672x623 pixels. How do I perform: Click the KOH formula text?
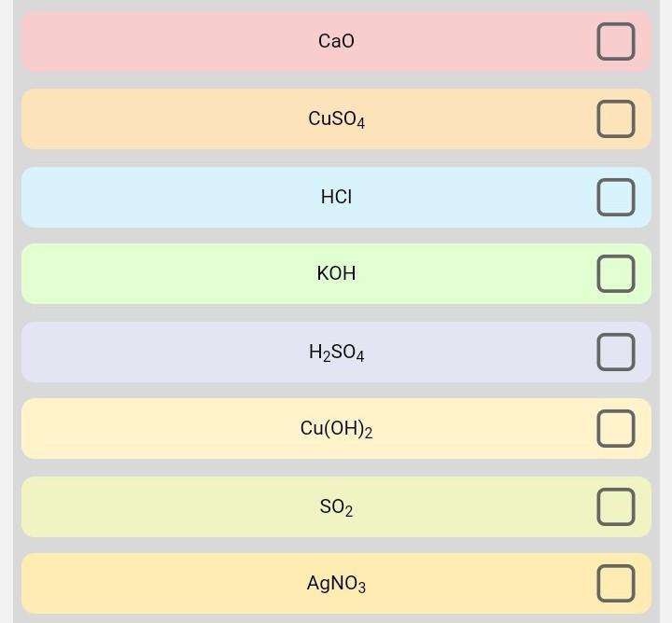click(336, 273)
